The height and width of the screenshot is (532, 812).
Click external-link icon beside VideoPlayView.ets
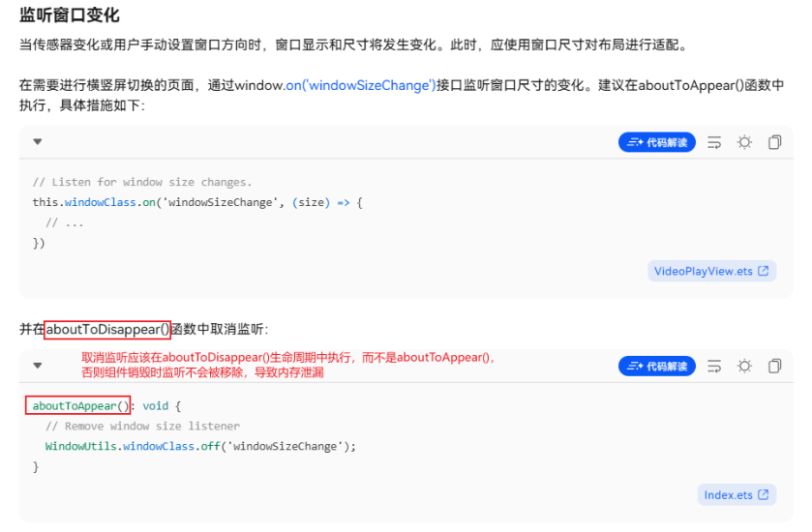click(x=764, y=271)
